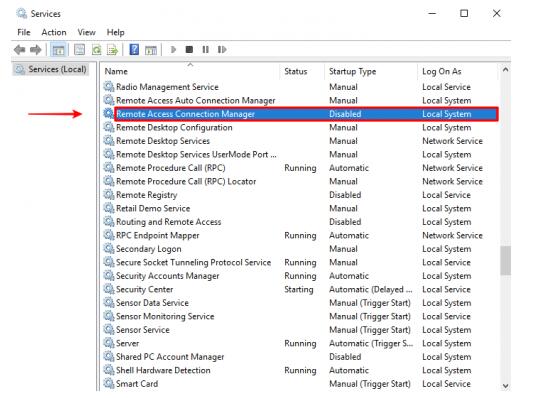Select Sensor Monitoring Service row

tap(301, 316)
